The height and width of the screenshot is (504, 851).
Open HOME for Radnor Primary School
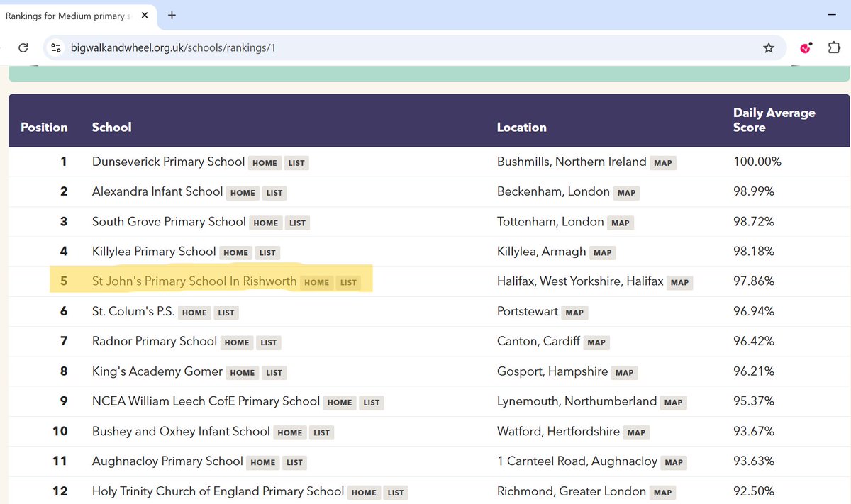tap(237, 342)
